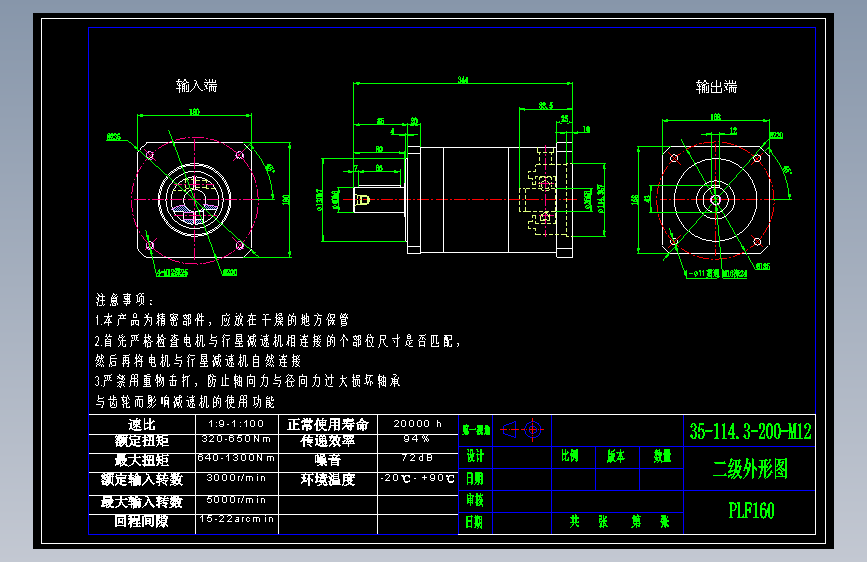Click the '输出端' view label
This screenshot has height=562, width=867.
click(x=716, y=87)
